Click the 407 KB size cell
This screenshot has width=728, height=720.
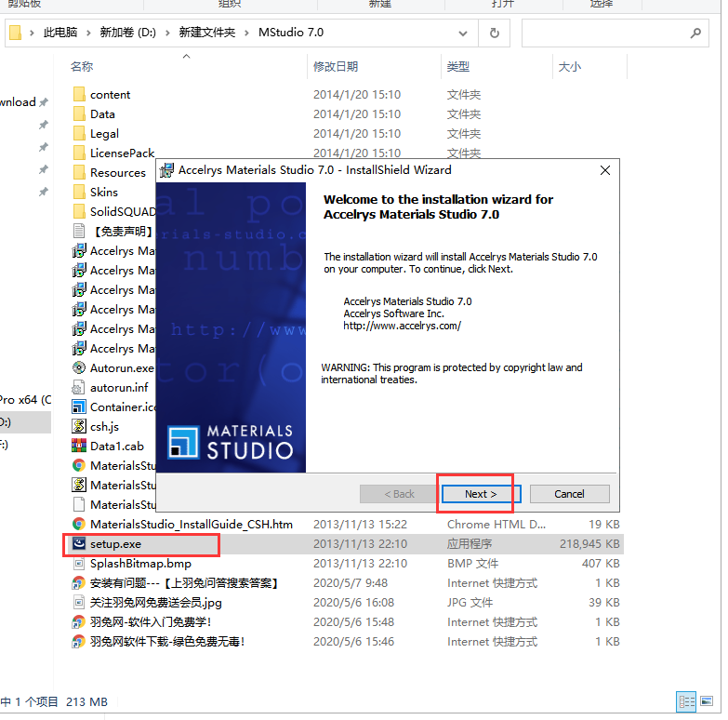point(601,563)
